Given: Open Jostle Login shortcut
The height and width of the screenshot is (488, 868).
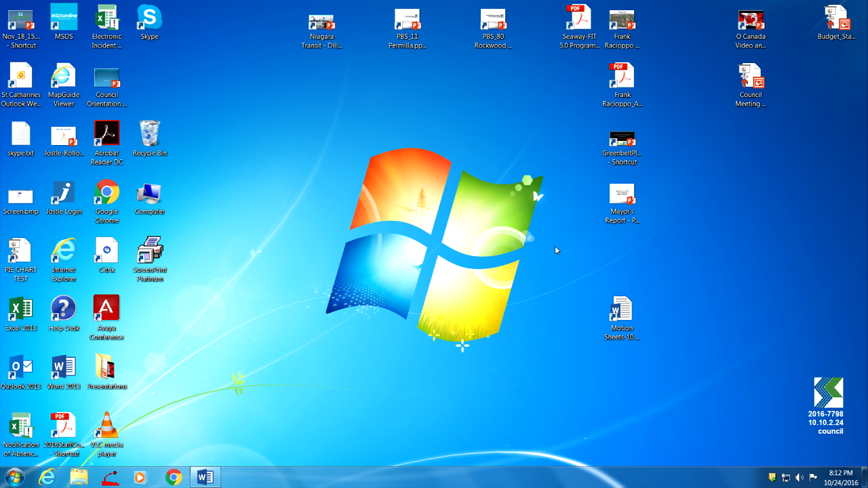Looking at the screenshot, I should point(64,197).
